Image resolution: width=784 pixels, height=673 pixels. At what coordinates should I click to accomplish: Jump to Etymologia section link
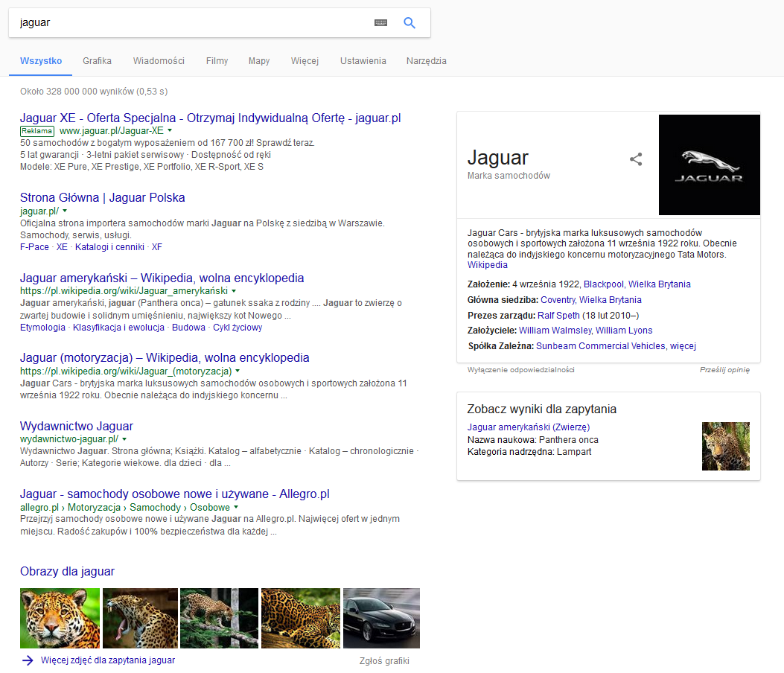pos(42,328)
